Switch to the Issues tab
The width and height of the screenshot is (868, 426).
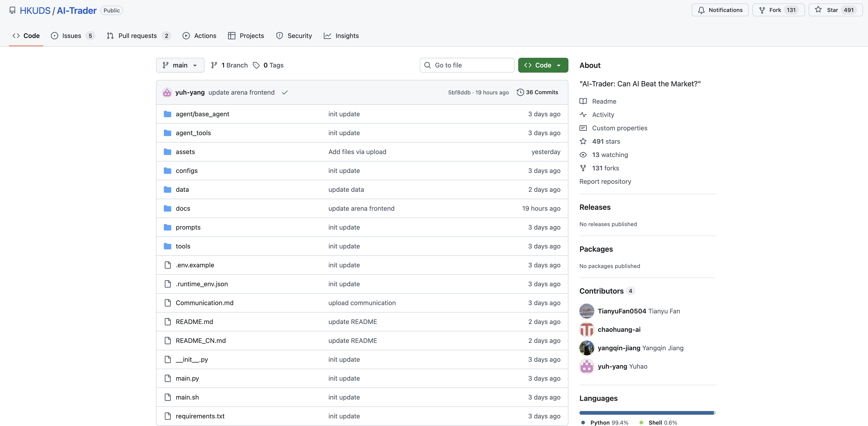click(72, 36)
